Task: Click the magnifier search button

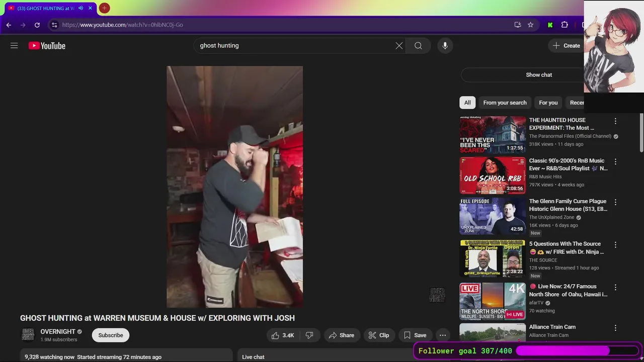Action: pos(418,46)
